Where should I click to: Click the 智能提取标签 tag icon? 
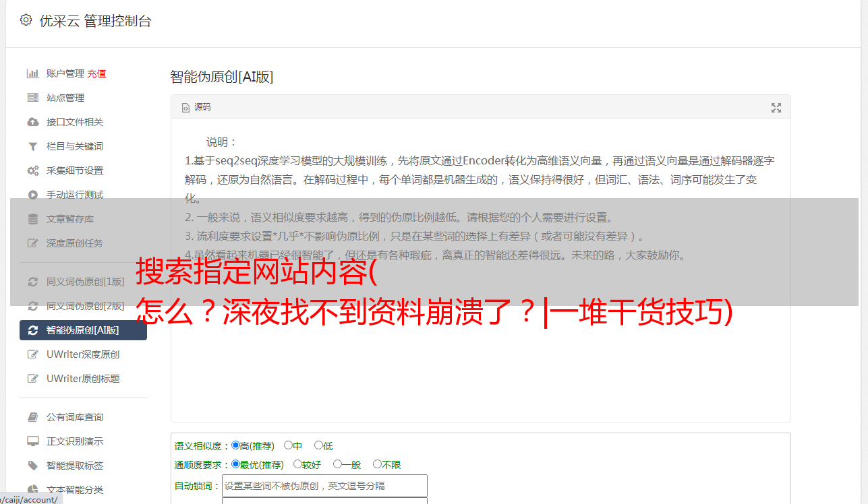32,466
